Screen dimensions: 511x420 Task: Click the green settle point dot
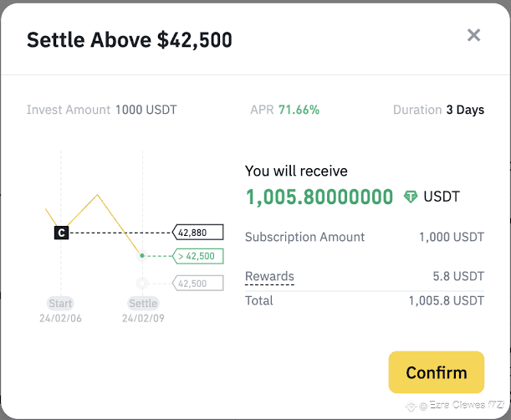(142, 255)
